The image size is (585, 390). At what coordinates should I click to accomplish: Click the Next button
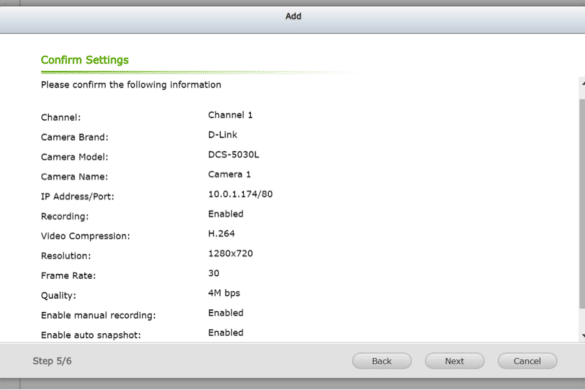[454, 361]
